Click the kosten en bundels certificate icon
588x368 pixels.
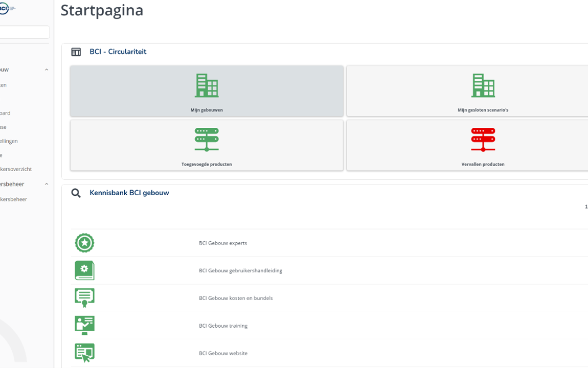(x=85, y=298)
